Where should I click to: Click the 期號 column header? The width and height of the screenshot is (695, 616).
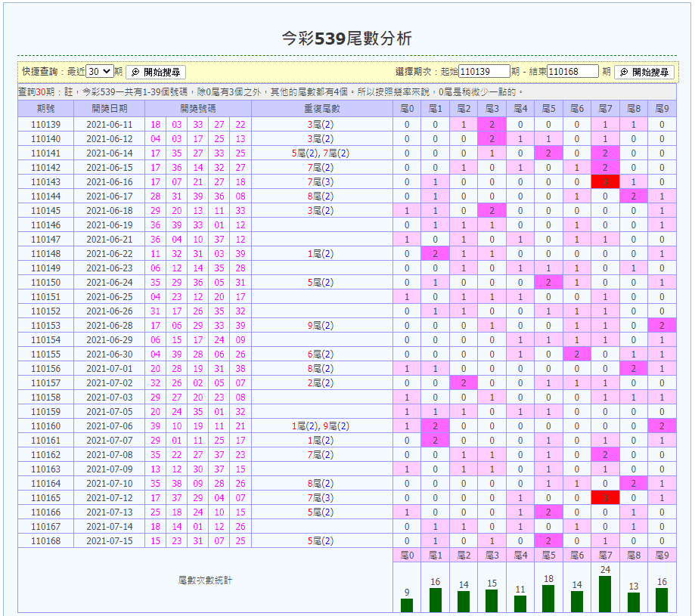[x=45, y=109]
